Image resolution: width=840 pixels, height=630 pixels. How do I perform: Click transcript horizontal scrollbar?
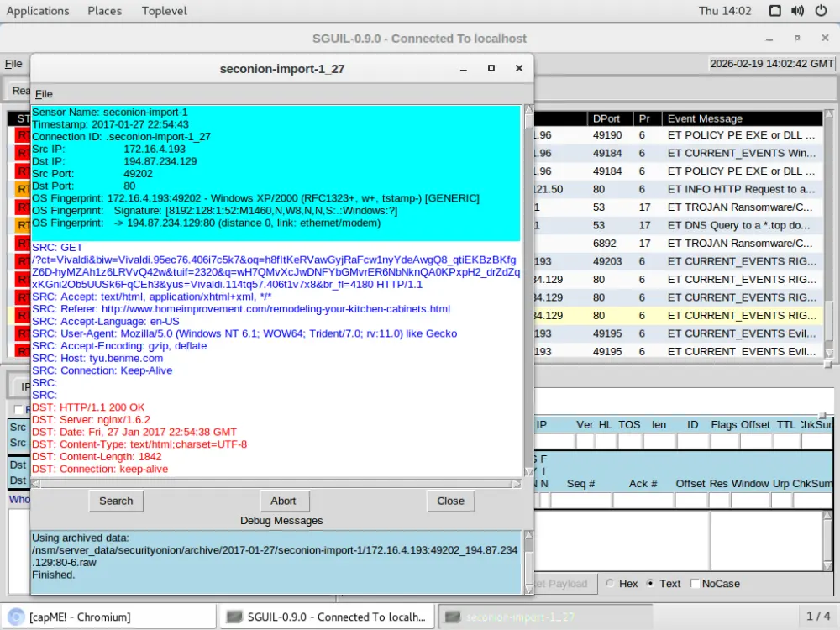[276, 484]
